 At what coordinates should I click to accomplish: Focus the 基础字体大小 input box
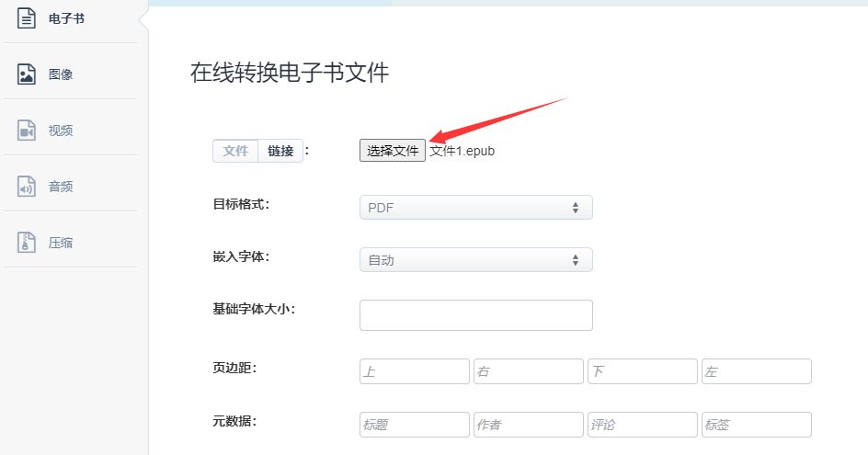click(x=476, y=315)
